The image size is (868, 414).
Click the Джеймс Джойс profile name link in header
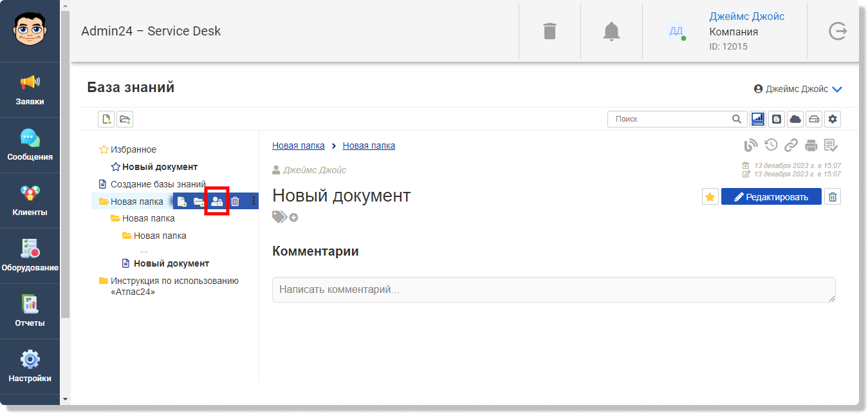pyautogui.click(x=747, y=17)
